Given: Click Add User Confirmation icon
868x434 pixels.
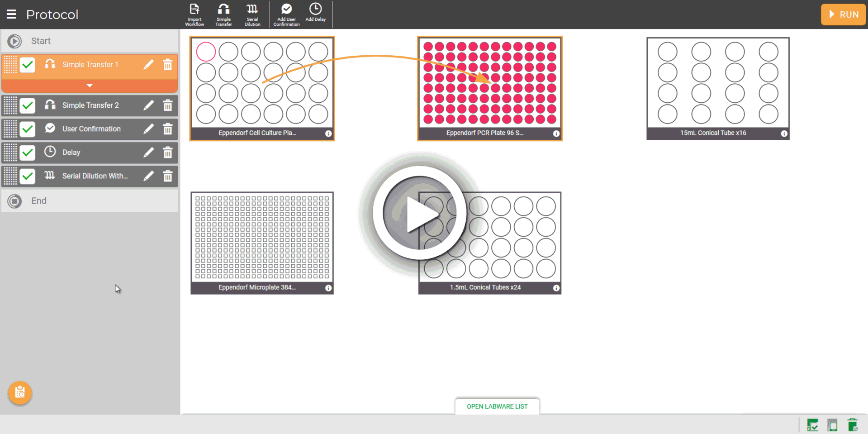Looking at the screenshot, I should click(x=286, y=14).
